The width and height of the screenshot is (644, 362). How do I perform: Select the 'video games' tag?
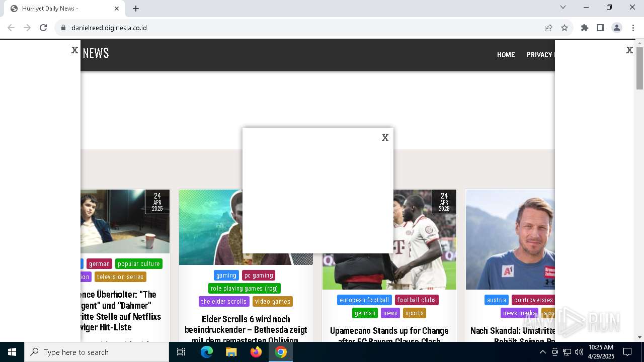(x=273, y=302)
